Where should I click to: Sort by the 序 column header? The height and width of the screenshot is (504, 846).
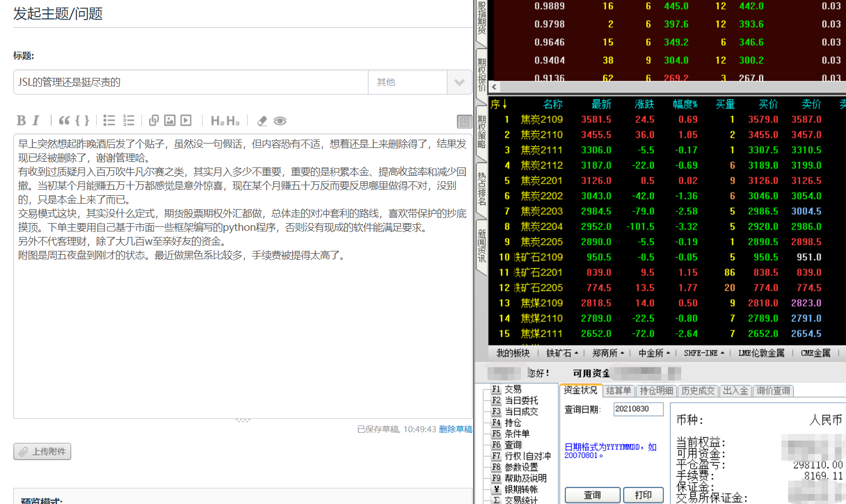(x=499, y=104)
